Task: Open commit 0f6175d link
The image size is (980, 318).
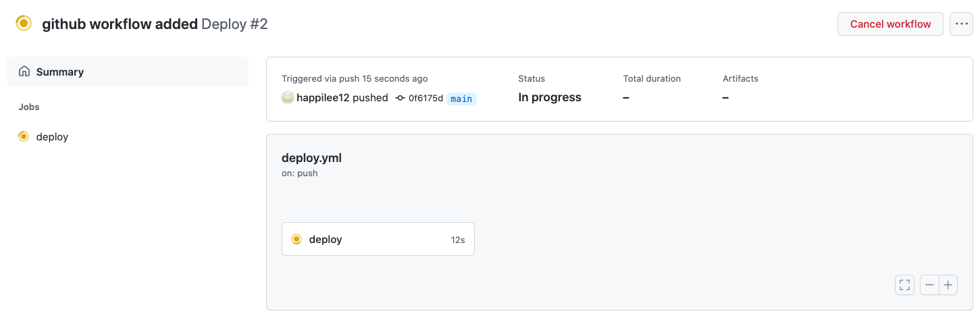Action: pos(425,99)
